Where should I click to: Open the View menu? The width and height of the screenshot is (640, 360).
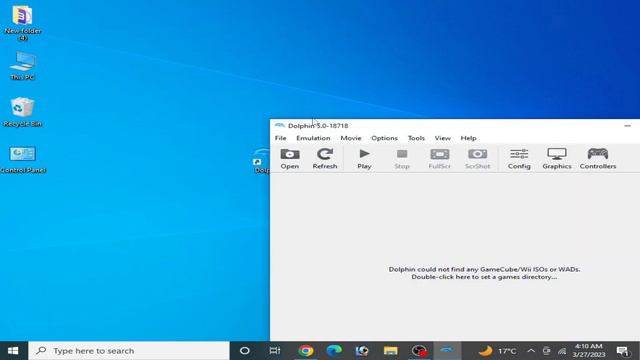[442, 138]
